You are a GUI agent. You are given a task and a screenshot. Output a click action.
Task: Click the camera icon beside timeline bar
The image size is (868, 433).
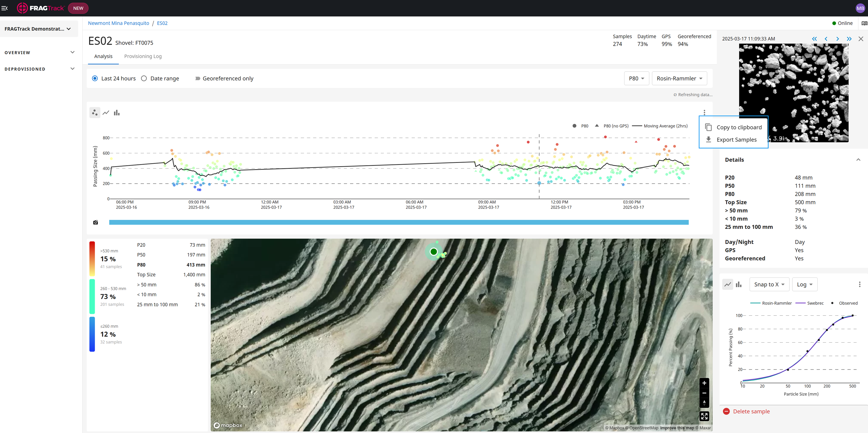(x=95, y=222)
